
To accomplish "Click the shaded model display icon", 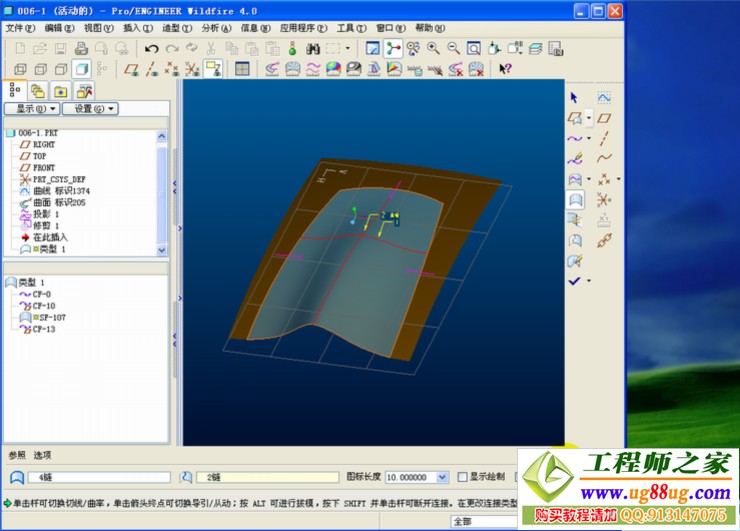I will tap(81, 69).
